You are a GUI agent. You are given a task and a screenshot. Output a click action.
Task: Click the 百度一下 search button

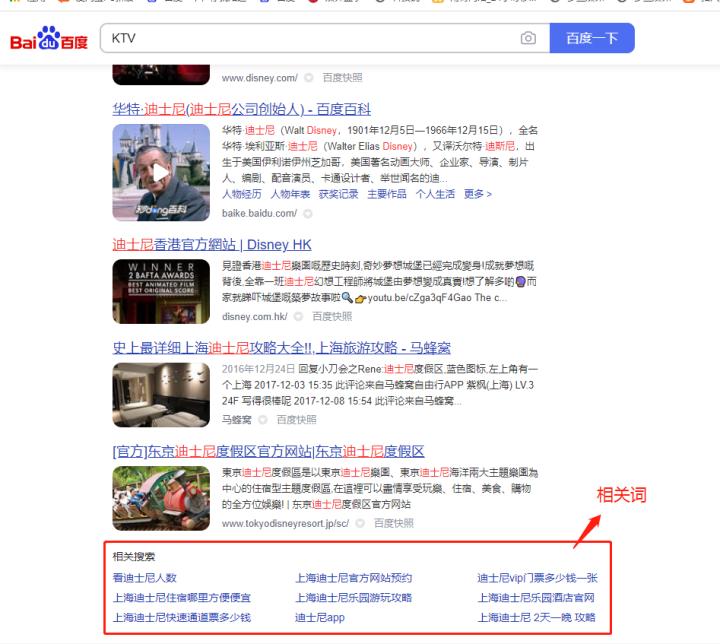click(592, 38)
